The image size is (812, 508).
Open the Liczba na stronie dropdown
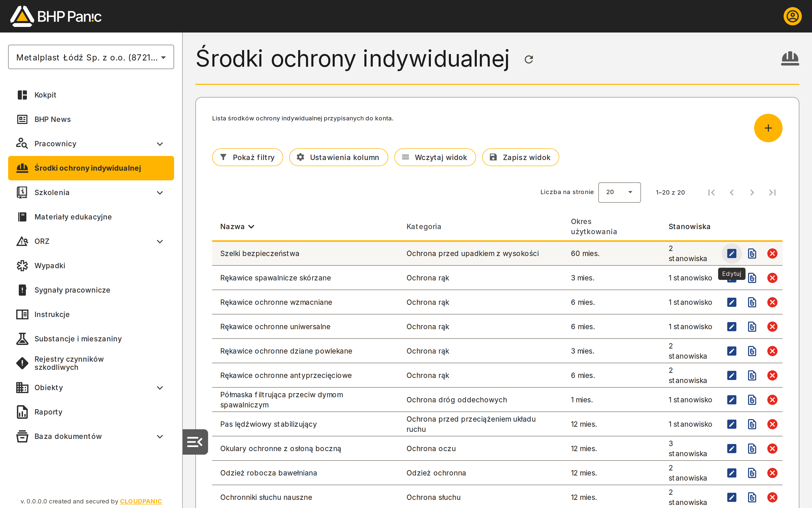(619, 192)
